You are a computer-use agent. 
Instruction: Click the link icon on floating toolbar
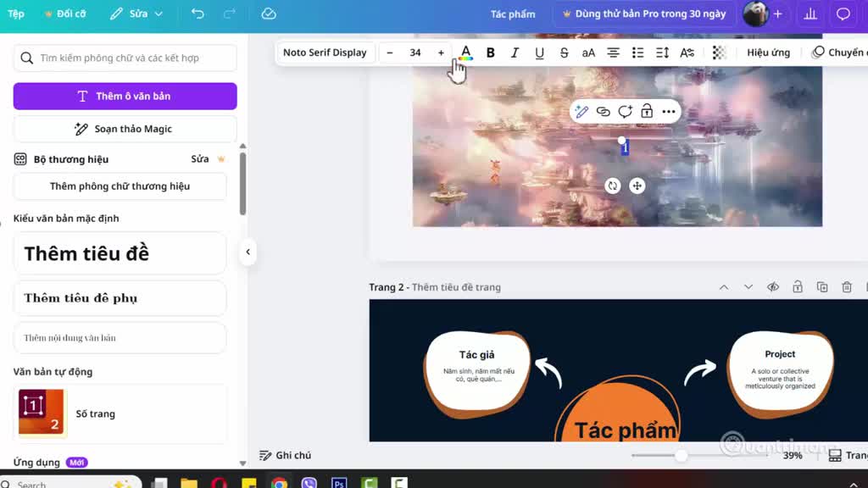[x=604, y=112]
